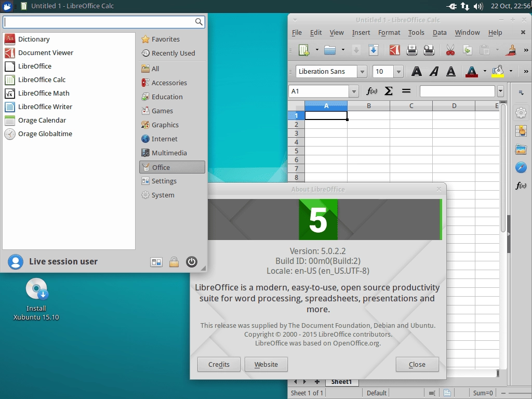Viewport: 532px width, 399px height.
Task: Click the Log Out power icon
Action: click(x=192, y=262)
